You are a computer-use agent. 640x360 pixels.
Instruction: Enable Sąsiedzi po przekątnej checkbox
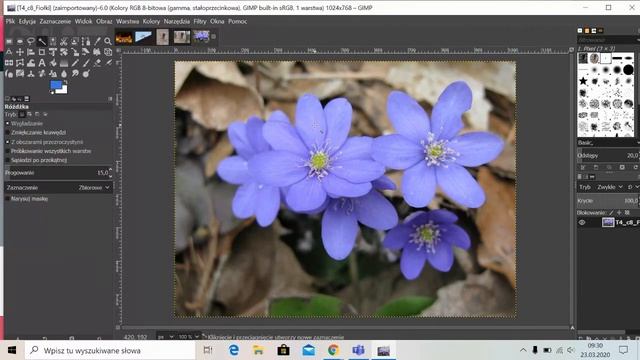click(x=7, y=160)
